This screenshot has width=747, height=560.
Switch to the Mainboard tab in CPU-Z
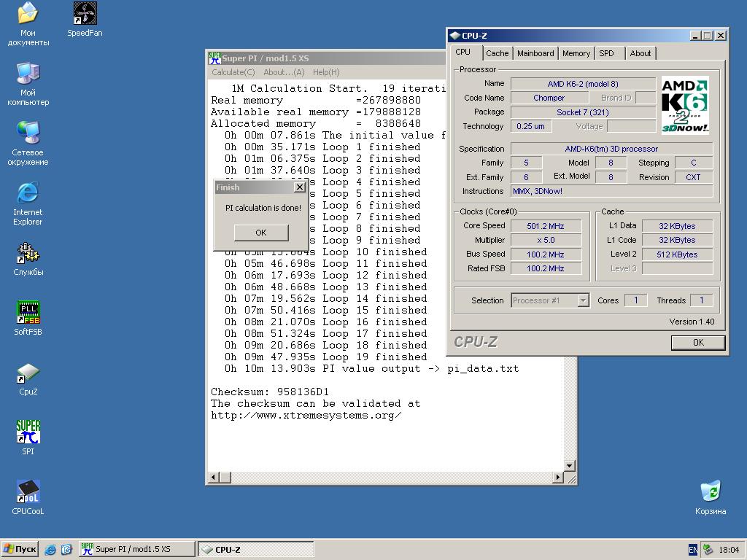coord(535,53)
